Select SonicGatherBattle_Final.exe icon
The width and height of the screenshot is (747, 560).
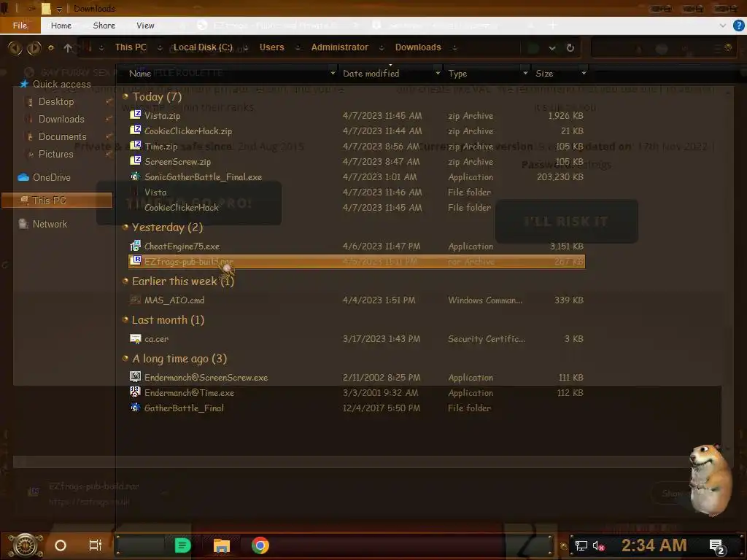pyautogui.click(x=135, y=176)
